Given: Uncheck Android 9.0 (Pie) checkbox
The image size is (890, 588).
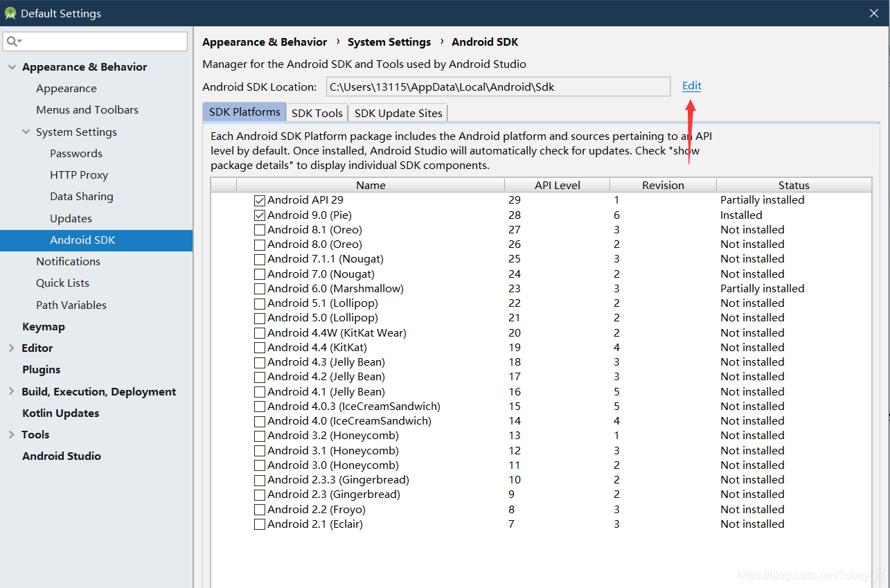Looking at the screenshot, I should 260,215.
